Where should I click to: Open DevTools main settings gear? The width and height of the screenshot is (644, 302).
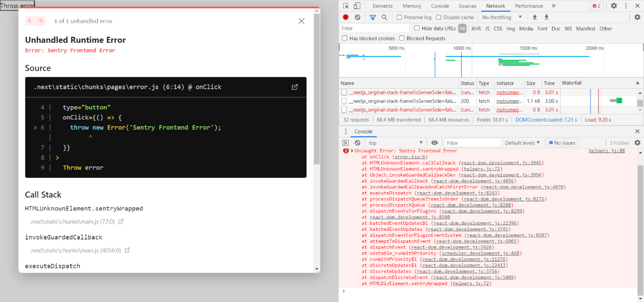(x=614, y=6)
